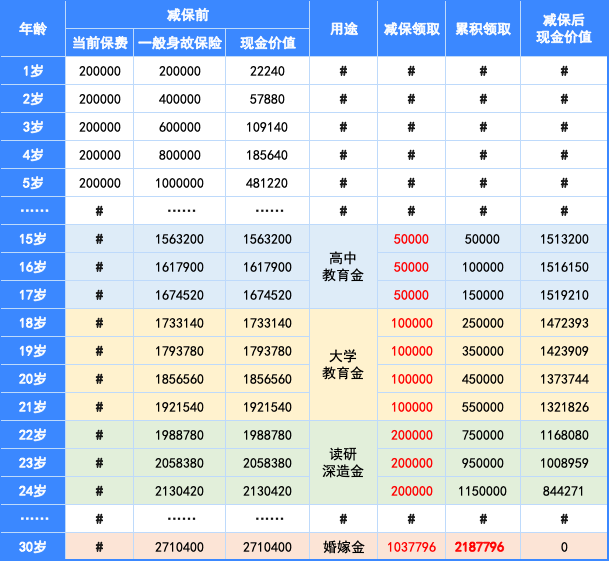609x561 pixels.
Task: Click post-reduction value 1168080
Action: click(x=564, y=435)
